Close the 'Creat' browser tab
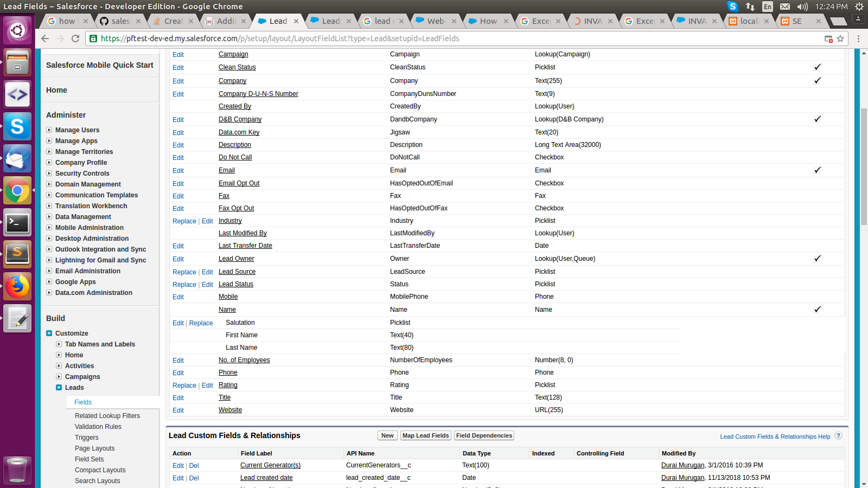Screen dimensions: 868x488 (x=190, y=21)
